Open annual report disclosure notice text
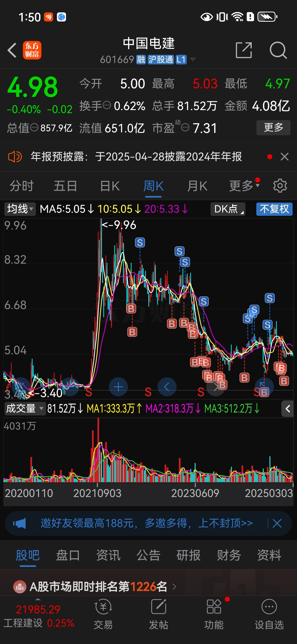 click(136, 157)
